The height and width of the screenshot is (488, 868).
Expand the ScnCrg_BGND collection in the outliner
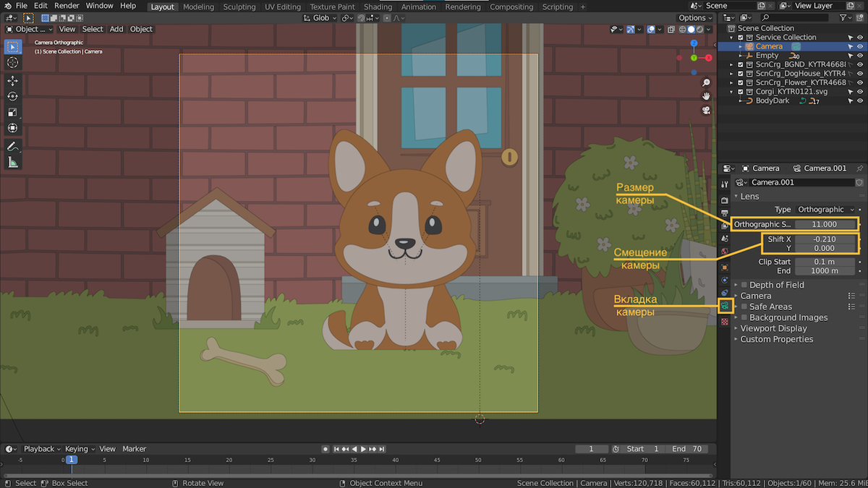click(731, 64)
